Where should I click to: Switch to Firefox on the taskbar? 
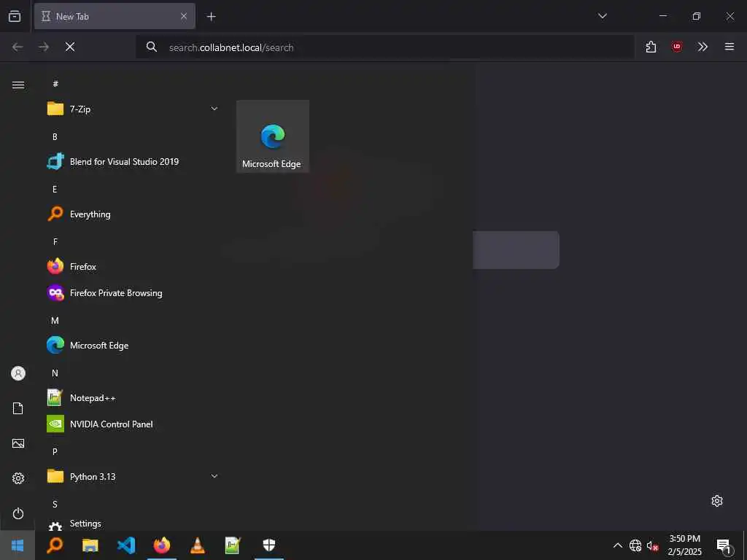(162, 545)
